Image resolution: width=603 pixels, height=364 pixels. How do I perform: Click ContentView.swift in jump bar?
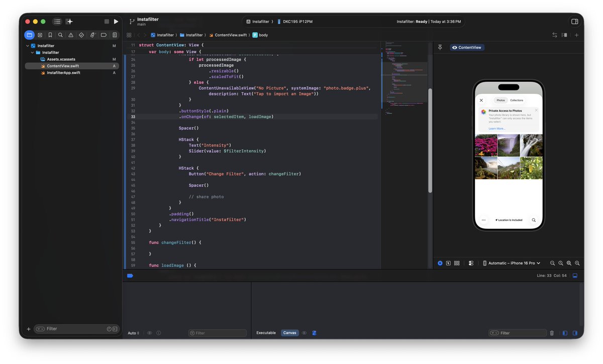click(228, 35)
